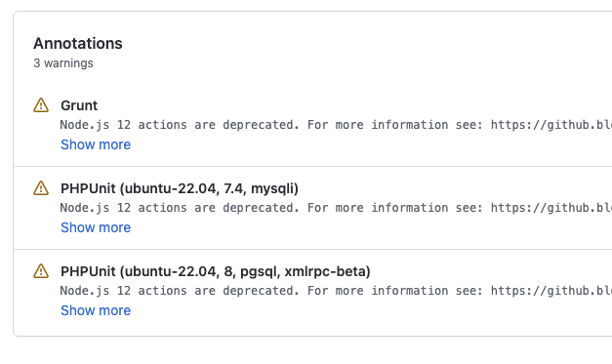Open the PHPUnit (ubuntu-22.04, 7.4, mysqli) title
Image resolution: width=612 pixels, height=364 pixels.
tap(180, 188)
